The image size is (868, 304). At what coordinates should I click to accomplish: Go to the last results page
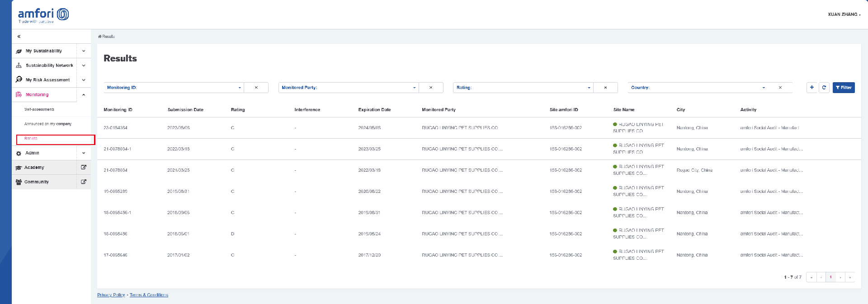point(850,277)
